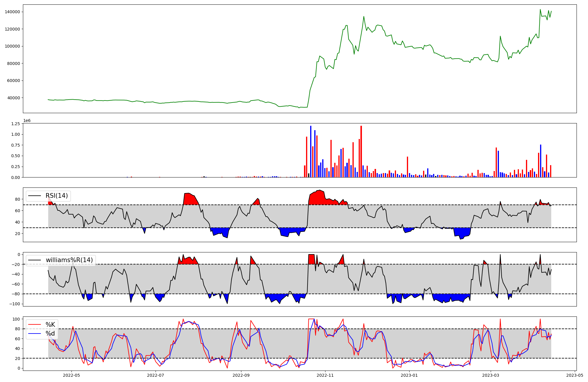The width and height of the screenshot is (588, 382).
Task: Click the 2023-01 date tick label
Action: point(409,375)
